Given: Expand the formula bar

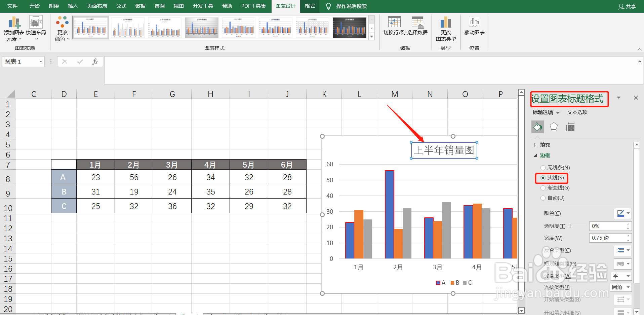Looking at the screenshot, I should (639, 61).
